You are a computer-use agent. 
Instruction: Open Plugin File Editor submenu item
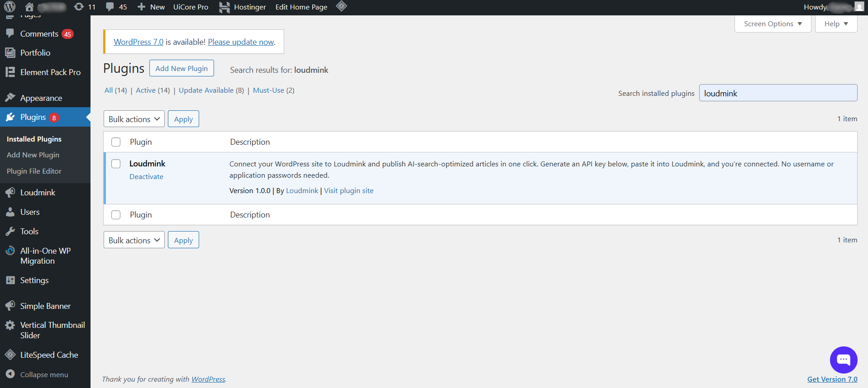pyautogui.click(x=34, y=171)
